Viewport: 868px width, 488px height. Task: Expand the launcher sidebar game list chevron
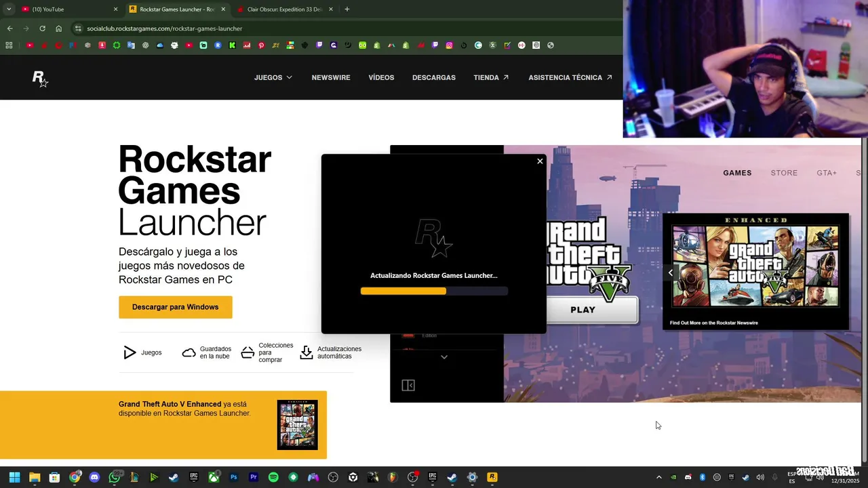click(444, 357)
